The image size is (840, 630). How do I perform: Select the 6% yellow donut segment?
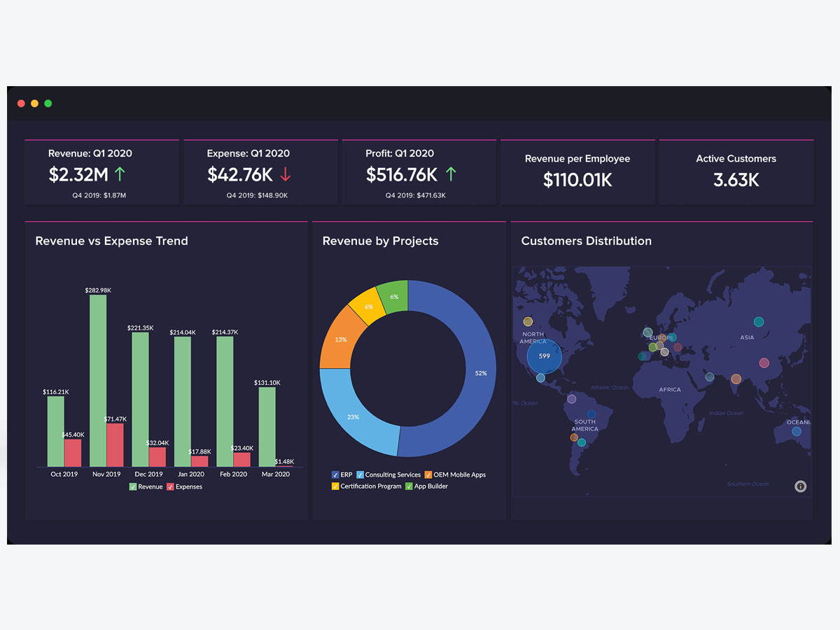click(369, 305)
